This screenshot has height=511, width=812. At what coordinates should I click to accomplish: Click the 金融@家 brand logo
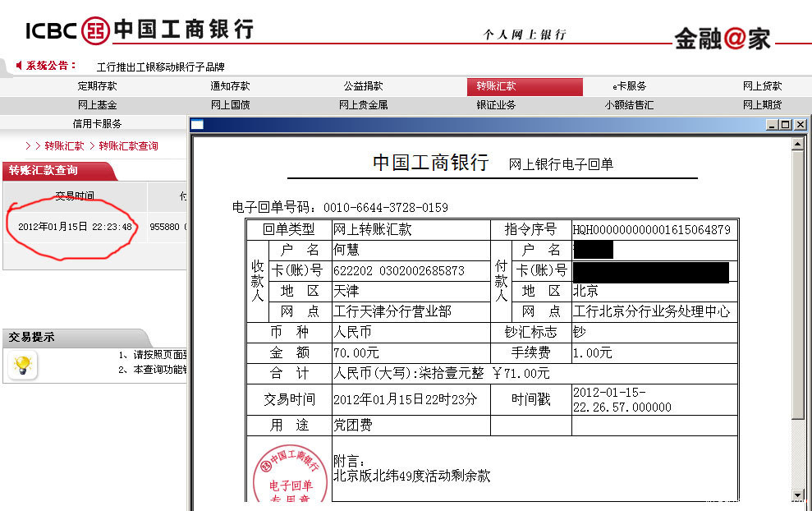point(723,39)
